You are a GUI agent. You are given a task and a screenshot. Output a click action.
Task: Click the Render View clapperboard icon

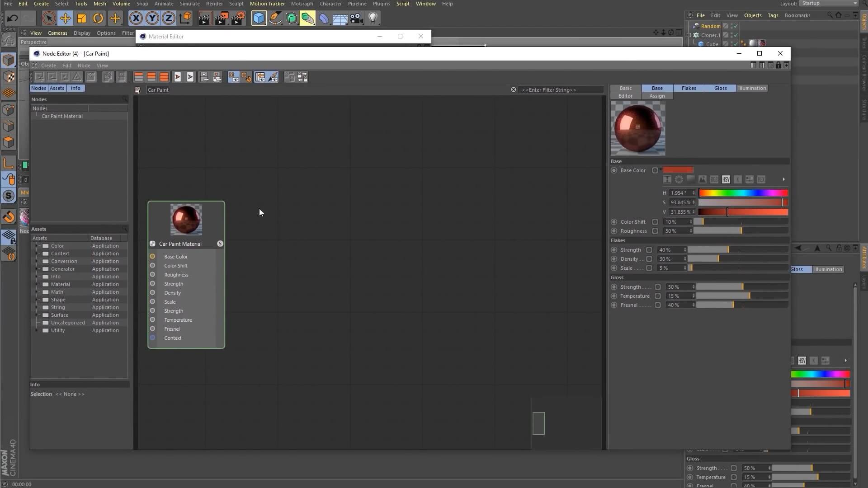[204, 18]
